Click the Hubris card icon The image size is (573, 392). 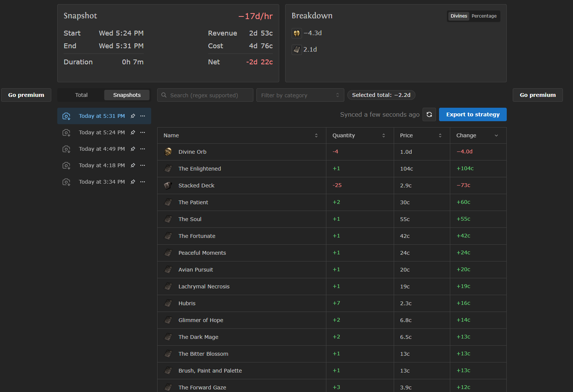click(x=168, y=303)
